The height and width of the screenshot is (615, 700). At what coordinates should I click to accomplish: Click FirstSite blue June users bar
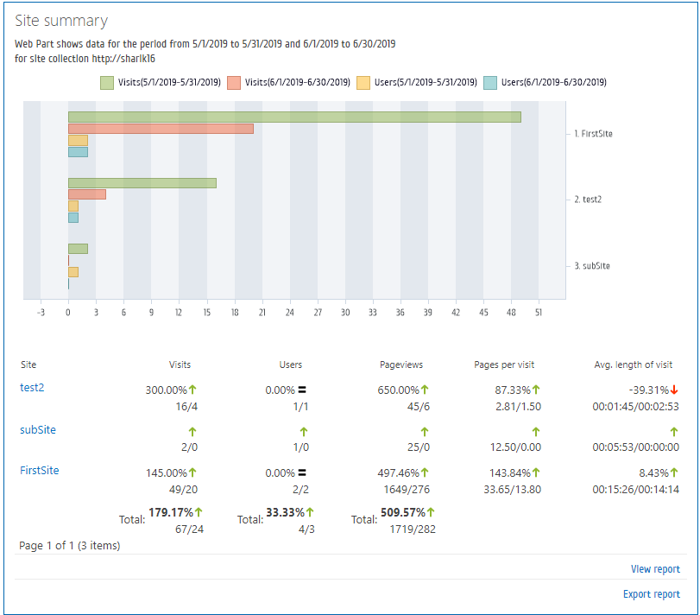tap(79, 152)
